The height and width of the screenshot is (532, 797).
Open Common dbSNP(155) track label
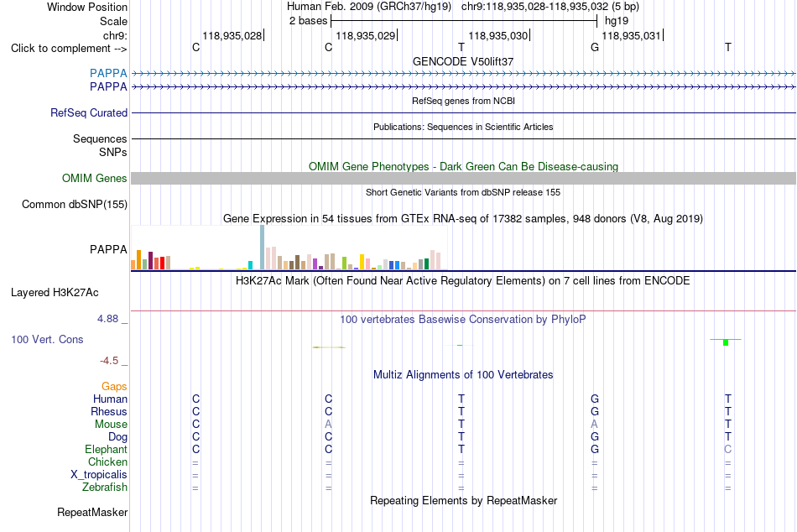coord(75,205)
